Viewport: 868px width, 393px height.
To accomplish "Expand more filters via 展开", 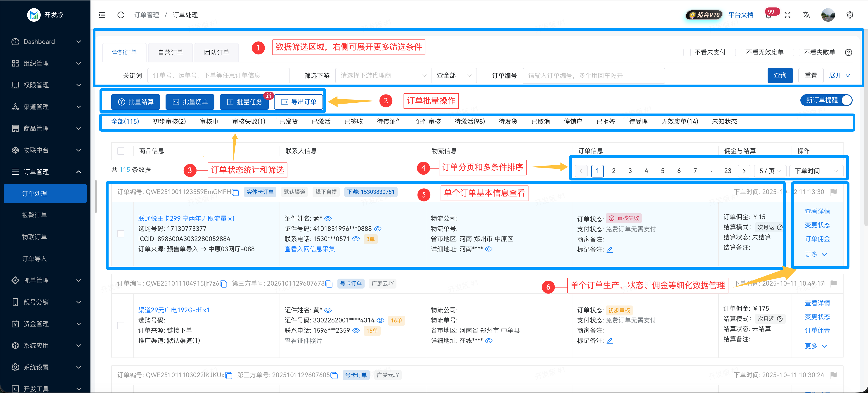I will coord(838,75).
